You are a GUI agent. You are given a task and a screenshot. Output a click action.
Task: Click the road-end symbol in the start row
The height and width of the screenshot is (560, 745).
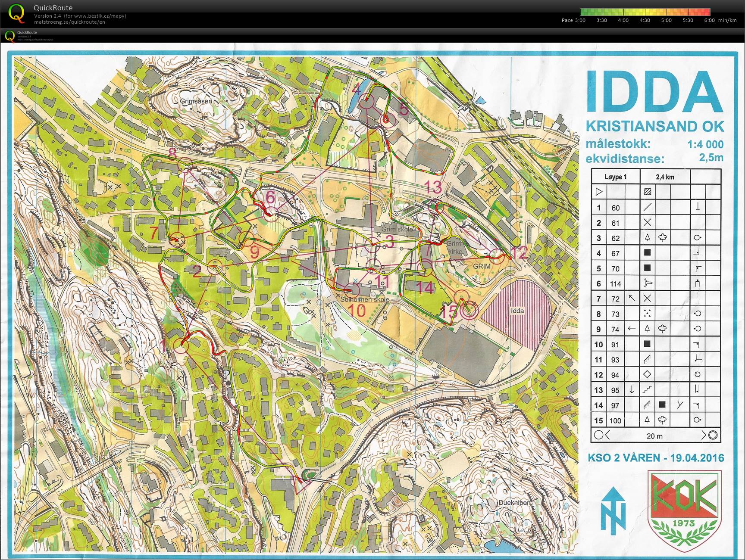point(647,192)
